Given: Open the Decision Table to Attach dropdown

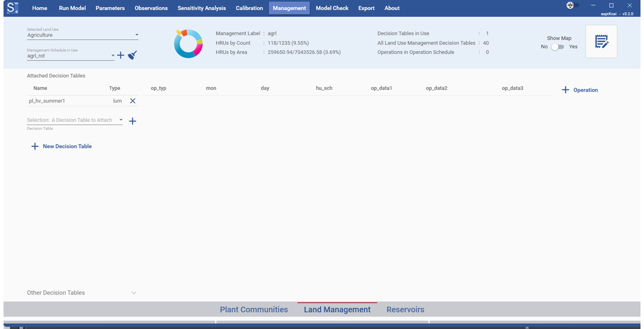Looking at the screenshot, I should coord(75,120).
